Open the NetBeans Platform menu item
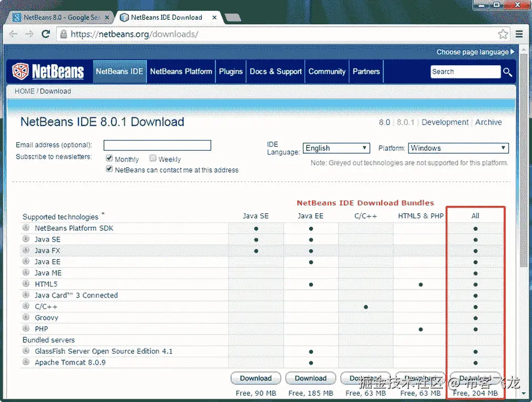This screenshot has height=402, width=532. tap(181, 71)
